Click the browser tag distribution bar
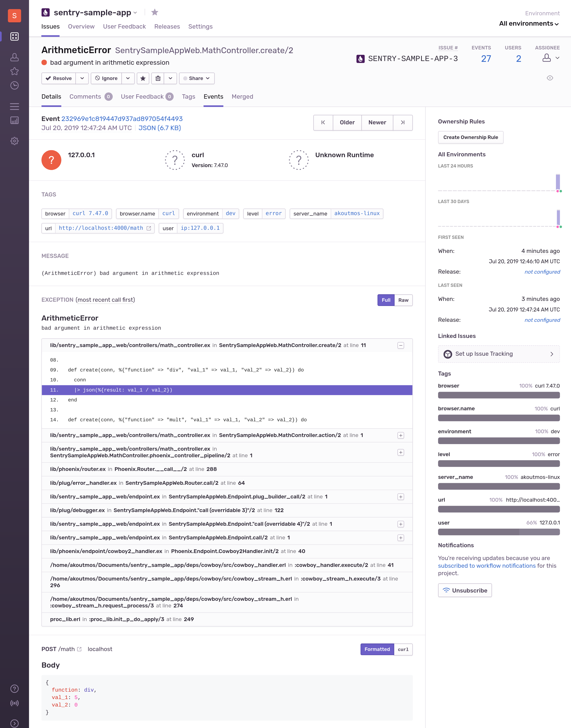Image resolution: width=571 pixels, height=728 pixels. click(x=499, y=395)
